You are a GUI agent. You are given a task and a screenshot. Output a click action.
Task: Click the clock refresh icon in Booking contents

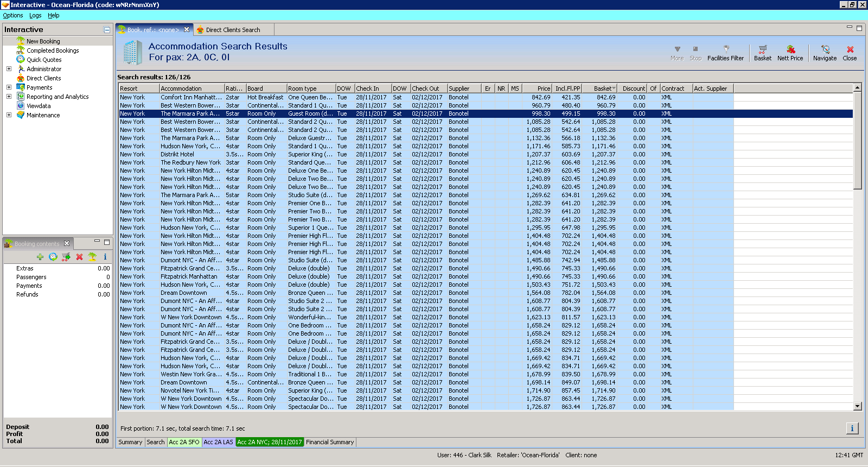point(53,257)
